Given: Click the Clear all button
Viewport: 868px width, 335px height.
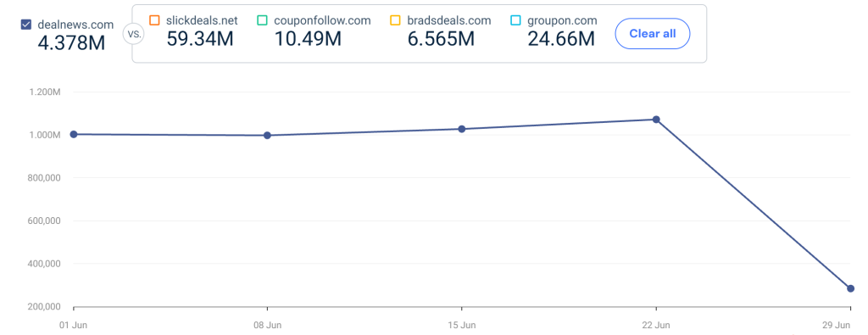Looking at the screenshot, I should coord(653,34).
